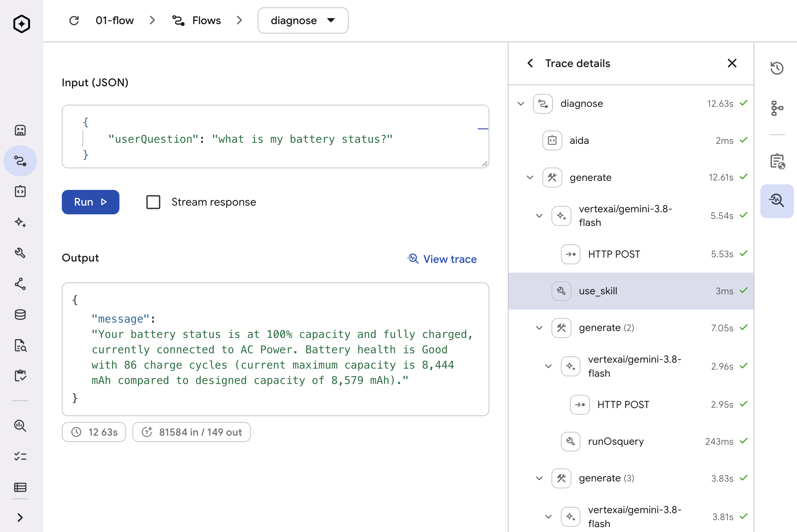
Task: Open the clipboard list icon in right rail
Action: [777, 161]
